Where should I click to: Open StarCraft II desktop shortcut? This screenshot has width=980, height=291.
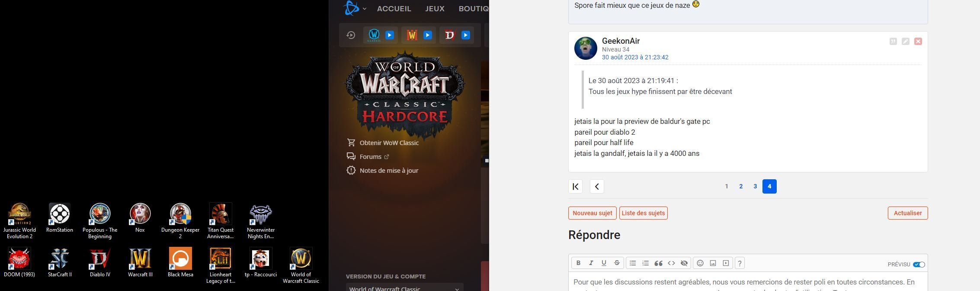pos(60,262)
